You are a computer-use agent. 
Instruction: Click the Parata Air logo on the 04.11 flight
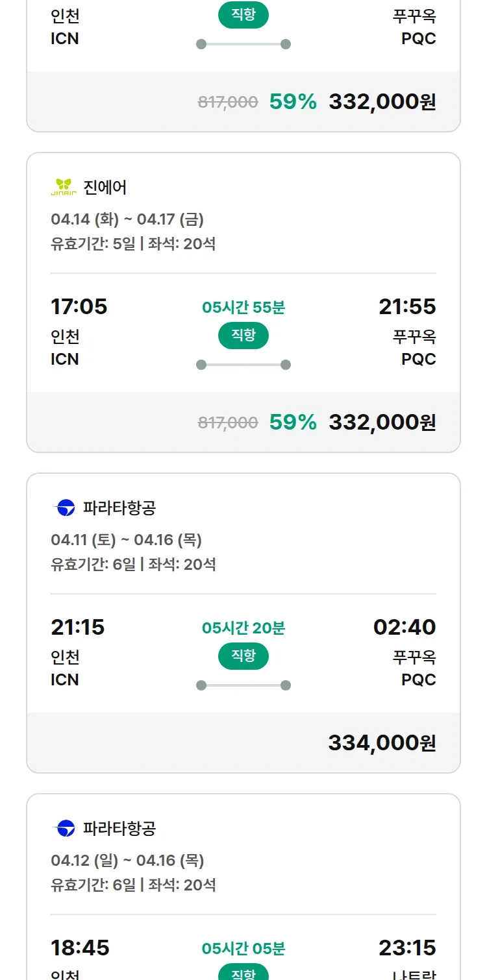click(x=65, y=508)
